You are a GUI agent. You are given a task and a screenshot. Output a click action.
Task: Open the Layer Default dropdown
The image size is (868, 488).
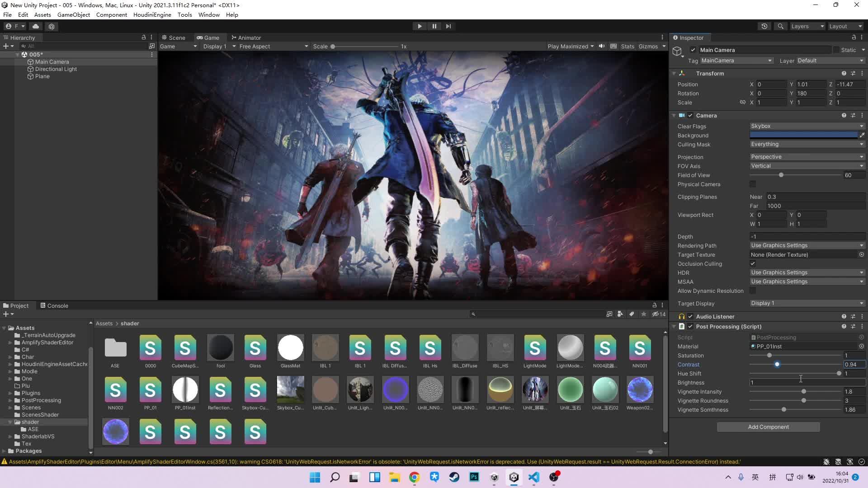pos(831,61)
